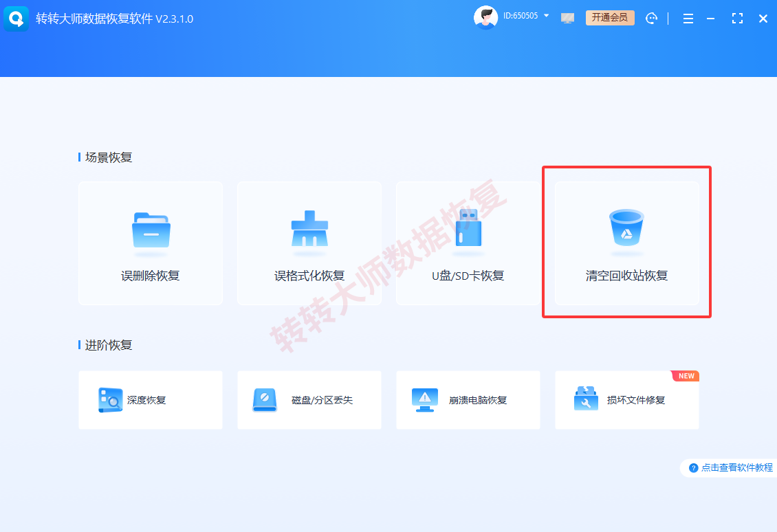Click the monitor icon in title bar
Screen dimensions: 777x532
pyautogui.click(x=567, y=19)
